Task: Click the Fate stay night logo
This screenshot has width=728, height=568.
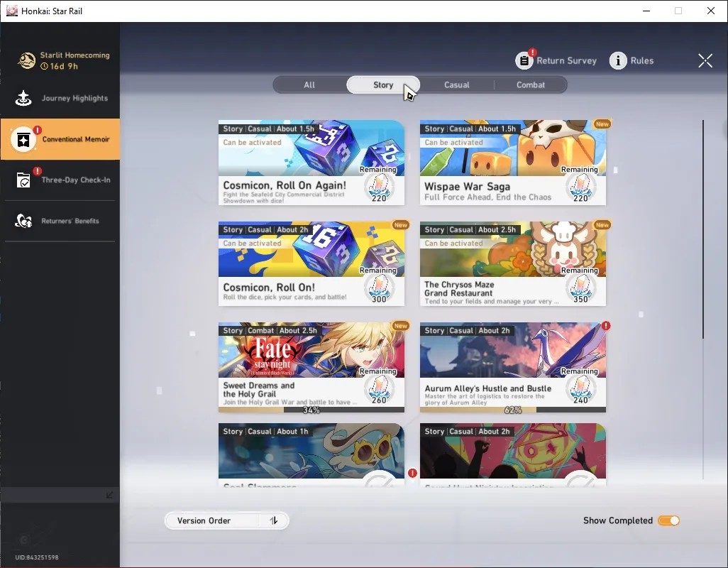Action: click(x=272, y=355)
